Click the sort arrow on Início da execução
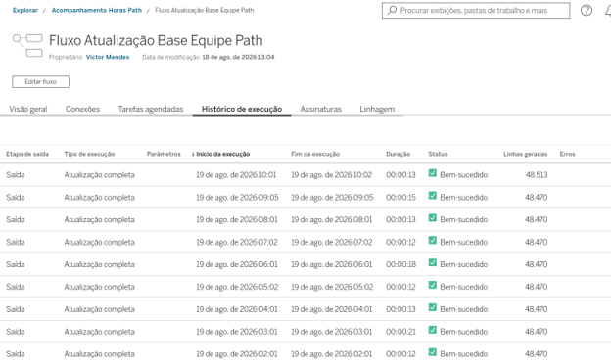 tap(193, 155)
